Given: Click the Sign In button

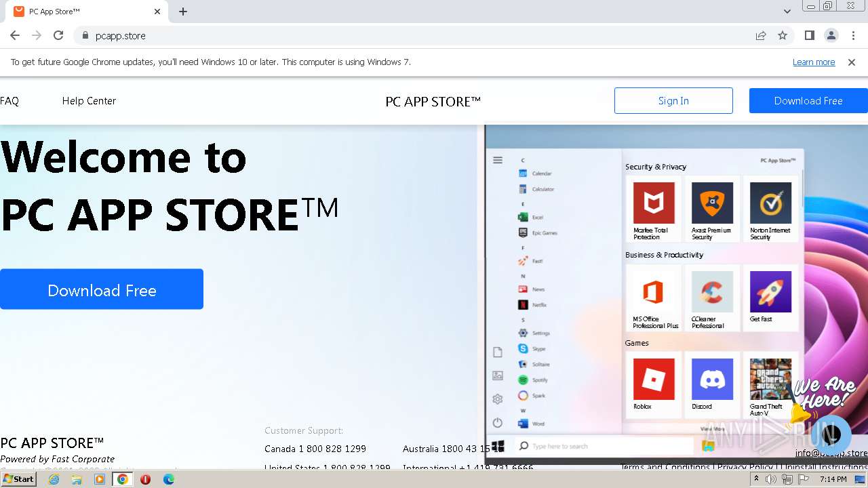Looking at the screenshot, I should [x=673, y=100].
